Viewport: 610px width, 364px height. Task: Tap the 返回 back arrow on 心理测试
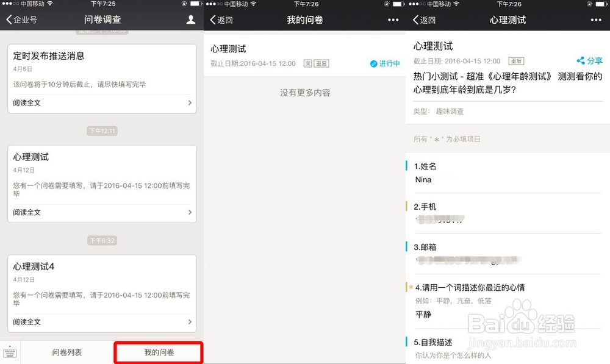(x=416, y=20)
